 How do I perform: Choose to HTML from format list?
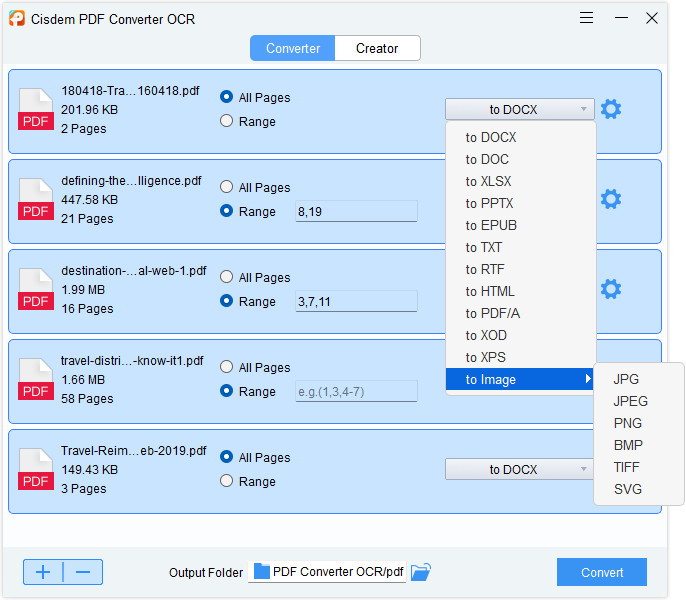pos(521,291)
